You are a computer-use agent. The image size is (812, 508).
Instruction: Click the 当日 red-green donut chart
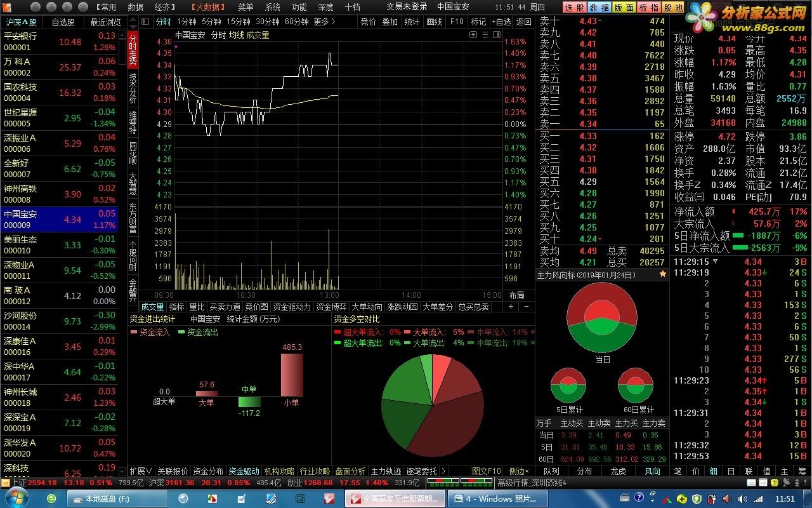pos(602,317)
